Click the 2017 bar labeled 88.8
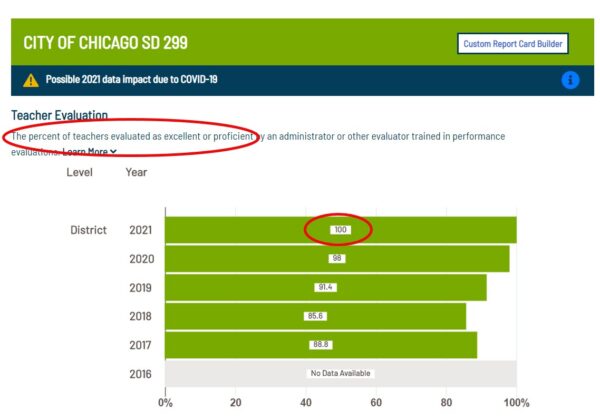The image size is (600, 420). point(321,345)
